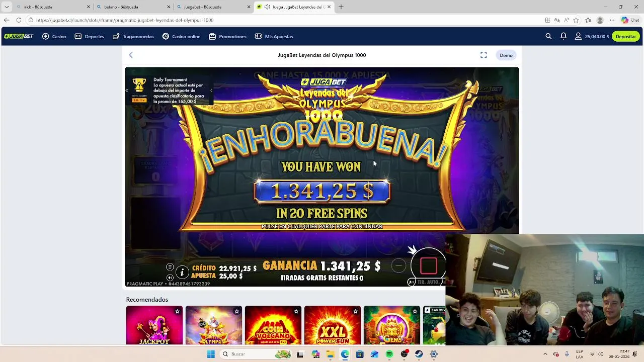Open the Coin Volcano recommended thumbnail
Viewport: 644px width, 362px height.
pos(273,326)
